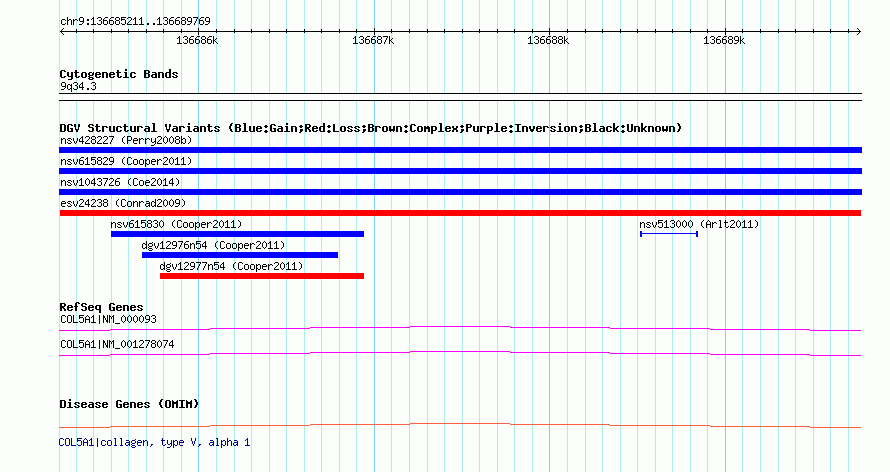
Task: Click the magenta NM_000093 transcript line
Action: pyautogui.click(x=460, y=328)
